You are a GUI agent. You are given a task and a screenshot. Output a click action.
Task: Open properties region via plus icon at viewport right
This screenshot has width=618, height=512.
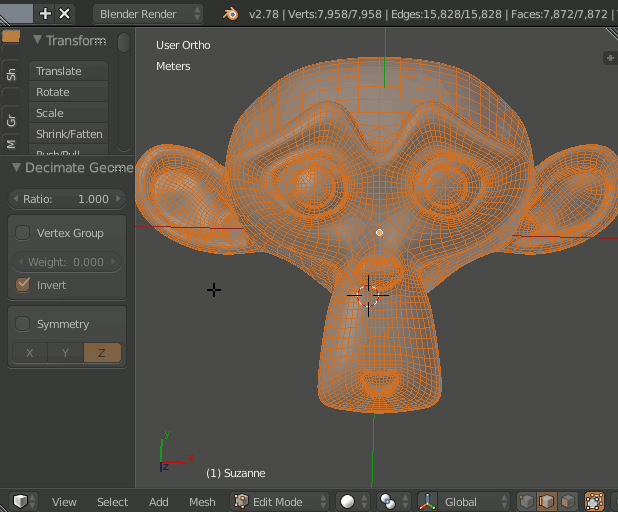(x=610, y=58)
